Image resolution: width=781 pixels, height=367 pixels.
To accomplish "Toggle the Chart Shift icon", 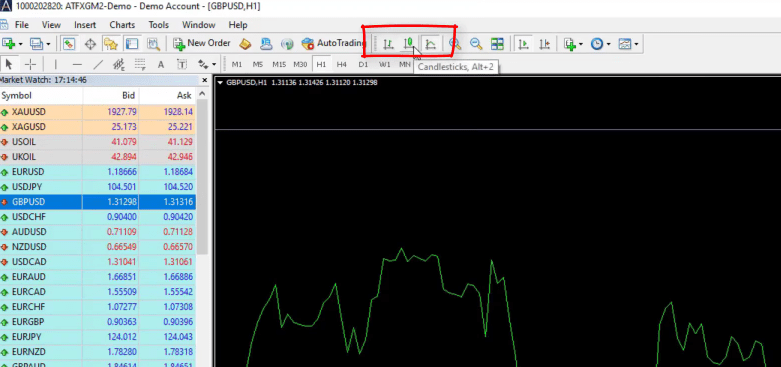I will [x=544, y=44].
